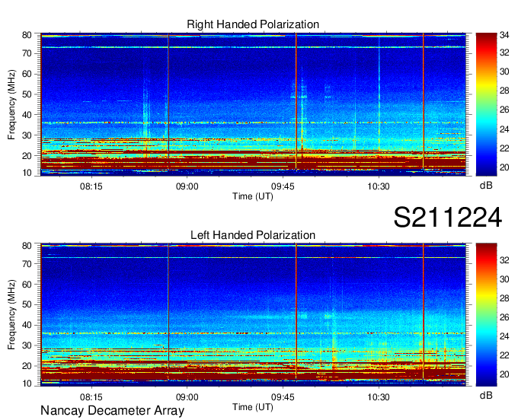Image resolution: width=518 pixels, height=420 pixels.
Task: Click red vertical line before 09:00 in Right Handed plot
Action: tap(168, 102)
